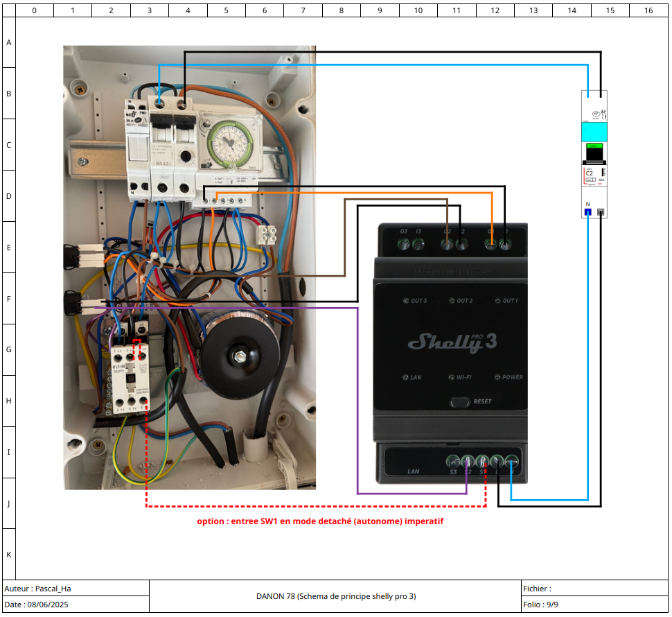Click the red option note about SW1
Image resolution: width=672 pixels, height=617 pixels.
tap(320, 521)
